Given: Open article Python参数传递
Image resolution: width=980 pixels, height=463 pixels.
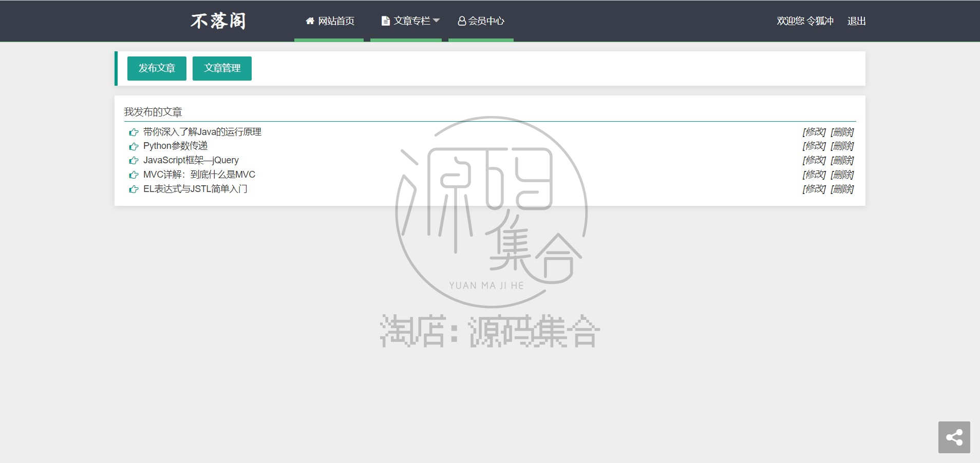Looking at the screenshot, I should click(175, 146).
